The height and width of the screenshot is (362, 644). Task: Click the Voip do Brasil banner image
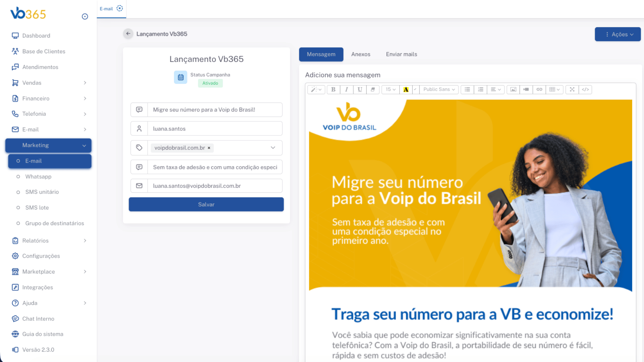click(470, 195)
